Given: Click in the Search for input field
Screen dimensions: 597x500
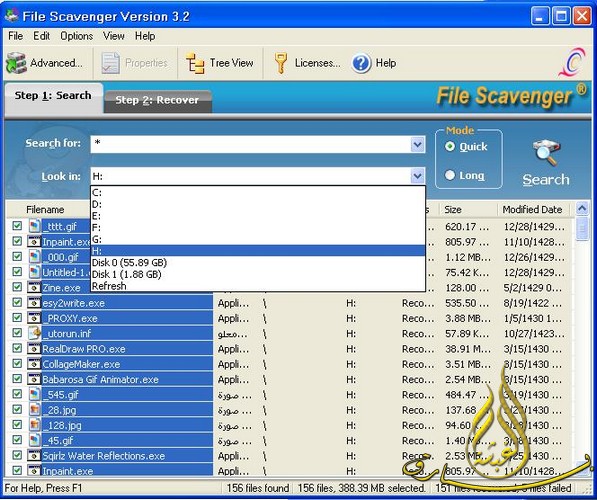Looking at the screenshot, I should click(x=251, y=145).
